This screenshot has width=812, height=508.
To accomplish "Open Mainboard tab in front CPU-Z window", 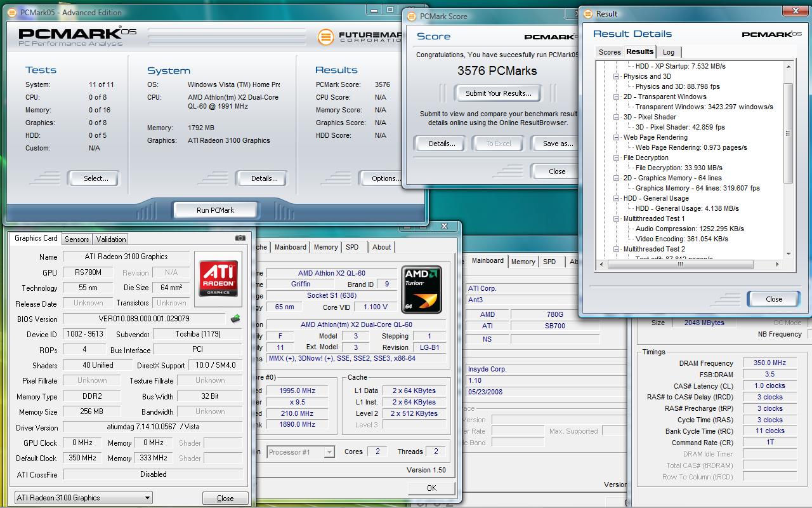I will (x=291, y=247).
